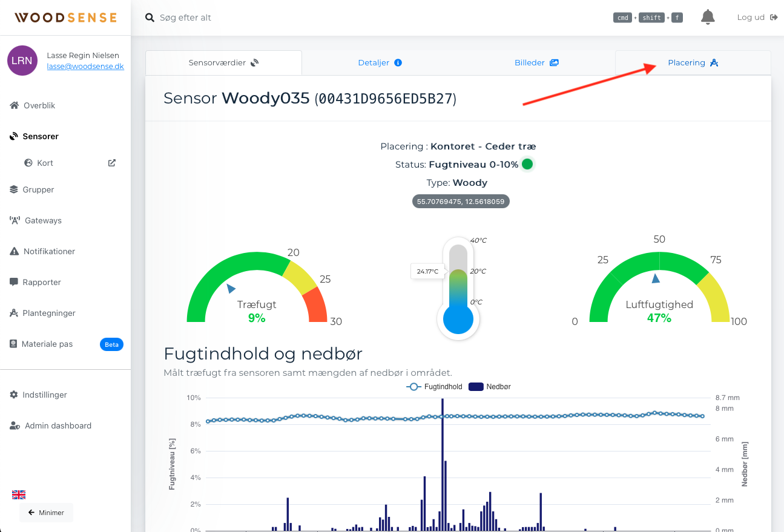Image resolution: width=784 pixels, height=532 pixels.
Task: Click the Beta badge
Action: pos(111,344)
